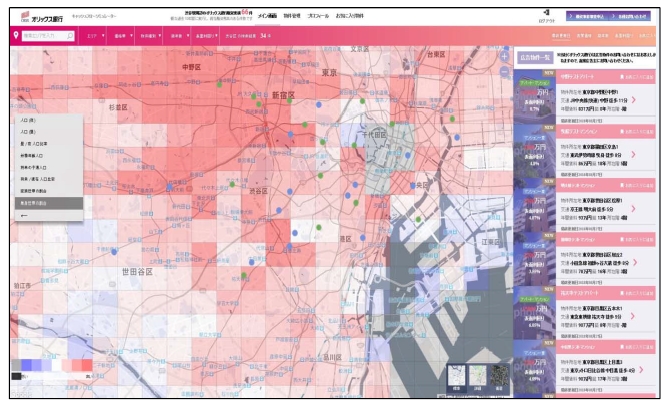
Task: Click the magnifier icon in search box
Action: pos(70,36)
